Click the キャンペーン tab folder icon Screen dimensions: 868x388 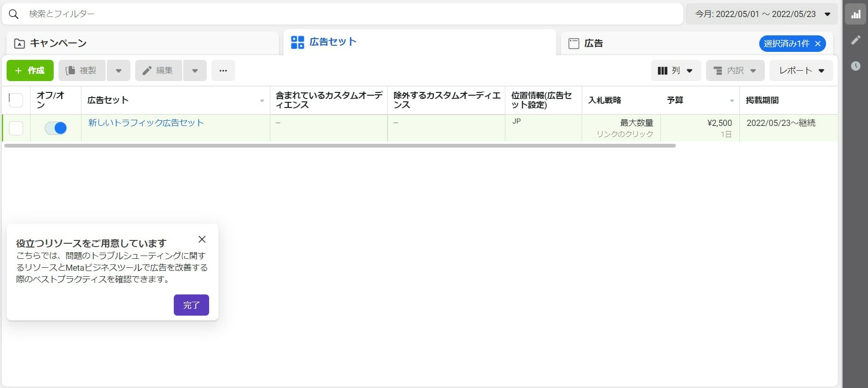pyautogui.click(x=19, y=44)
